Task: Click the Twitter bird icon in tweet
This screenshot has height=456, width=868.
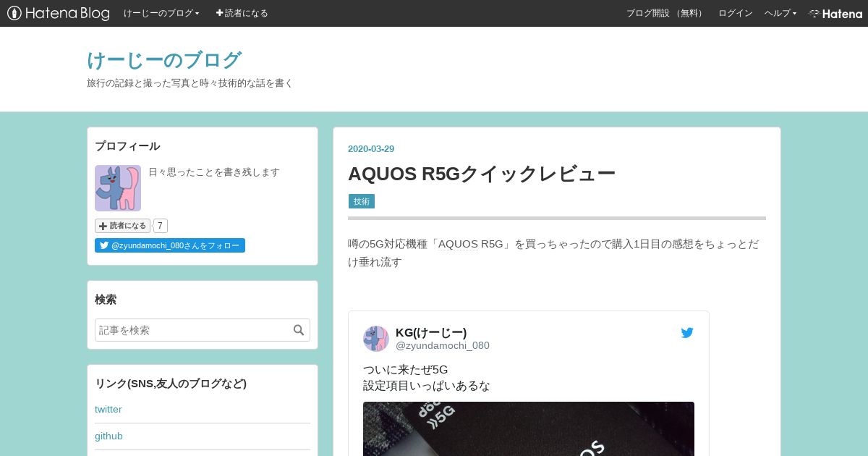Action: (687, 333)
